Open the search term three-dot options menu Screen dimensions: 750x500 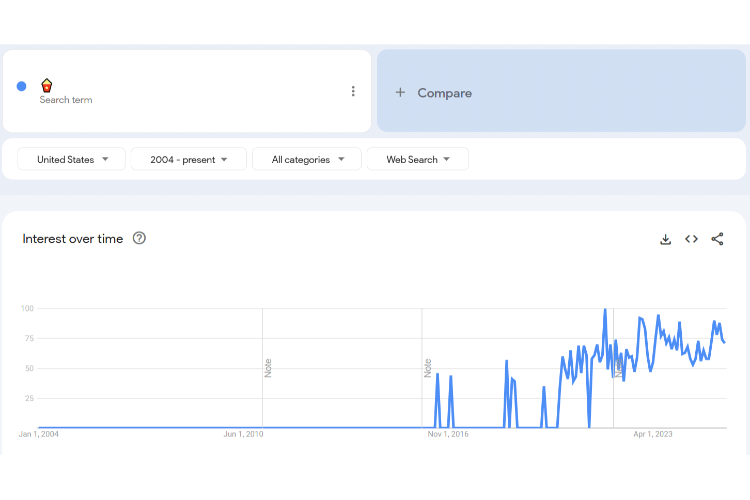[353, 91]
